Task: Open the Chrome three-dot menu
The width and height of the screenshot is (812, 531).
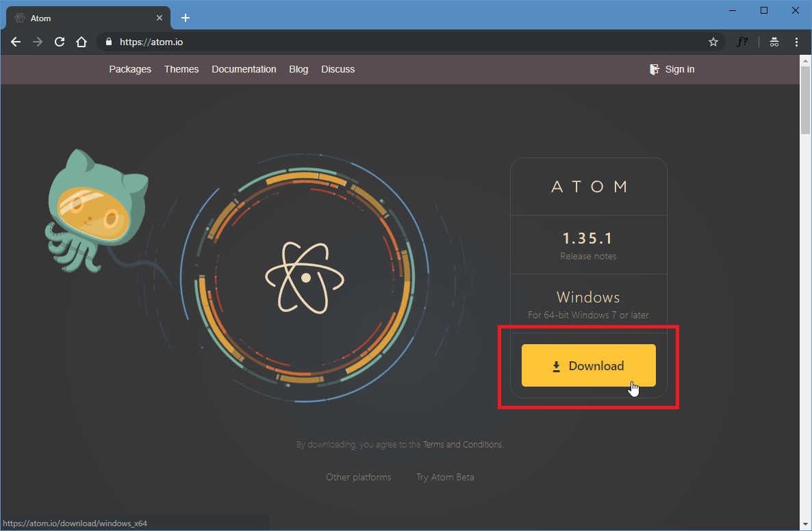Action: (796, 42)
